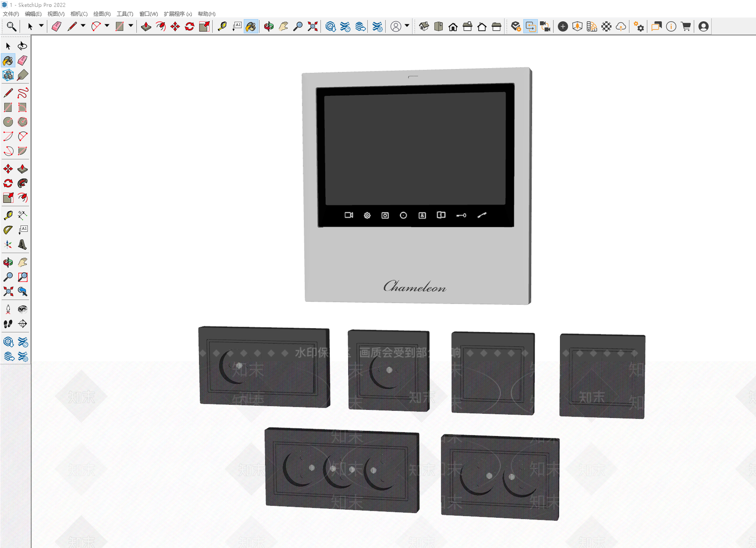This screenshot has height=548, width=756.
Task: Activate the Make Component tool
Action: pyautogui.click(x=8, y=75)
